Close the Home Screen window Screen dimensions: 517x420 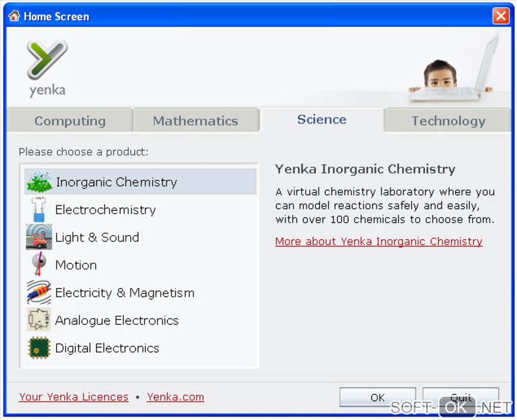point(500,16)
